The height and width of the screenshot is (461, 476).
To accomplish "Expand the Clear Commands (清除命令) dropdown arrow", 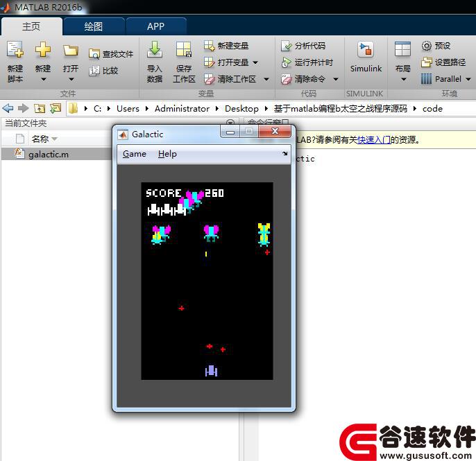I will click(x=335, y=80).
